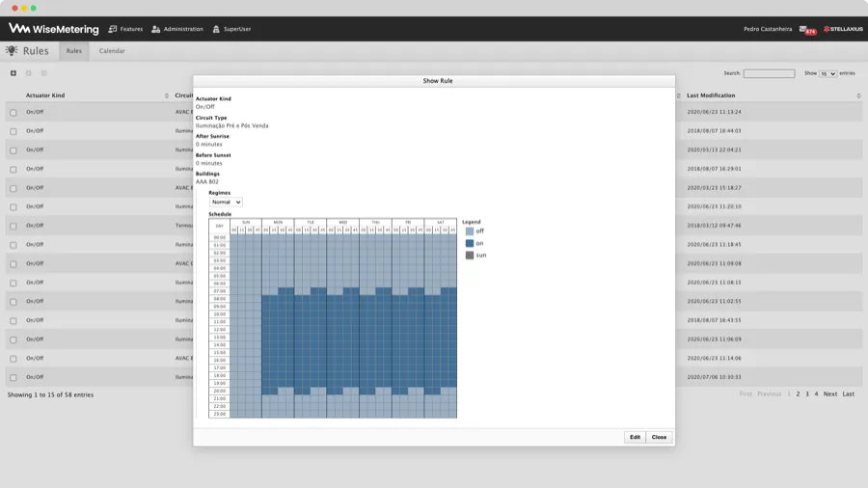Click the third toolbar icon in rules toolbar
868x488 pixels.
pos(44,73)
